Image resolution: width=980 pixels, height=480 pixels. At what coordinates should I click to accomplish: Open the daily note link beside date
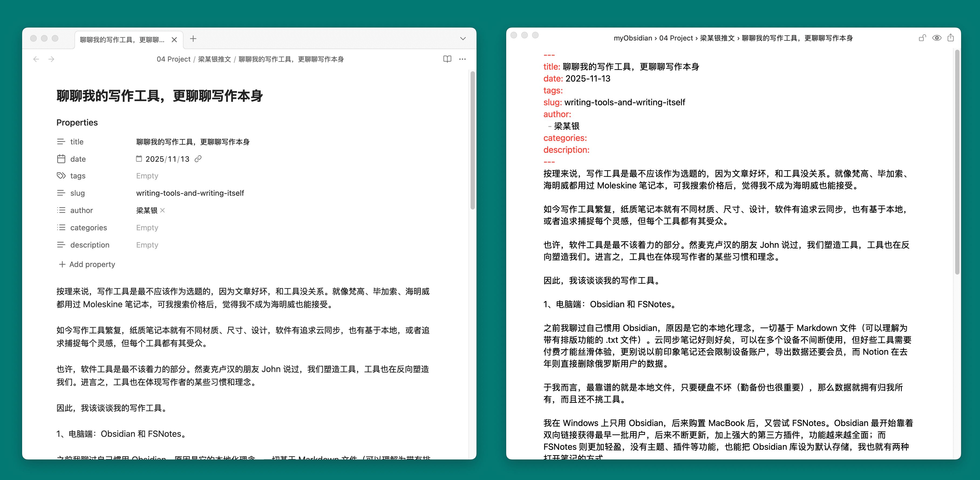tap(198, 159)
